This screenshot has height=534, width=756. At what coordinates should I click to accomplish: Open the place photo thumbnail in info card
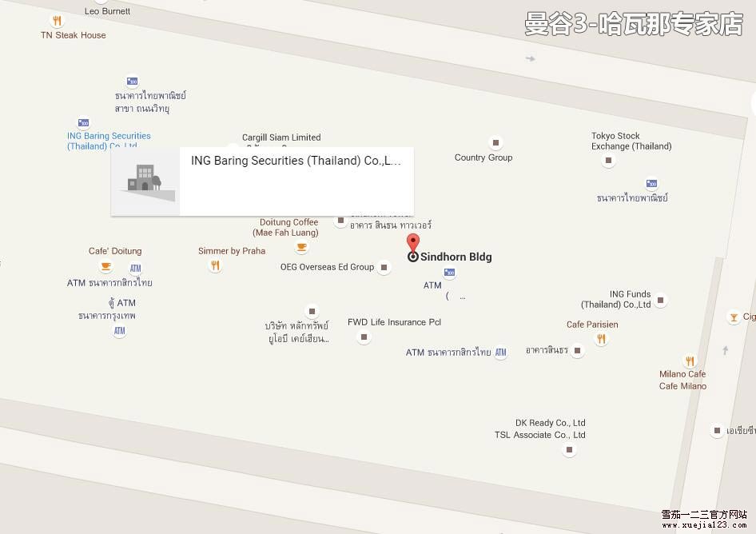(x=145, y=181)
